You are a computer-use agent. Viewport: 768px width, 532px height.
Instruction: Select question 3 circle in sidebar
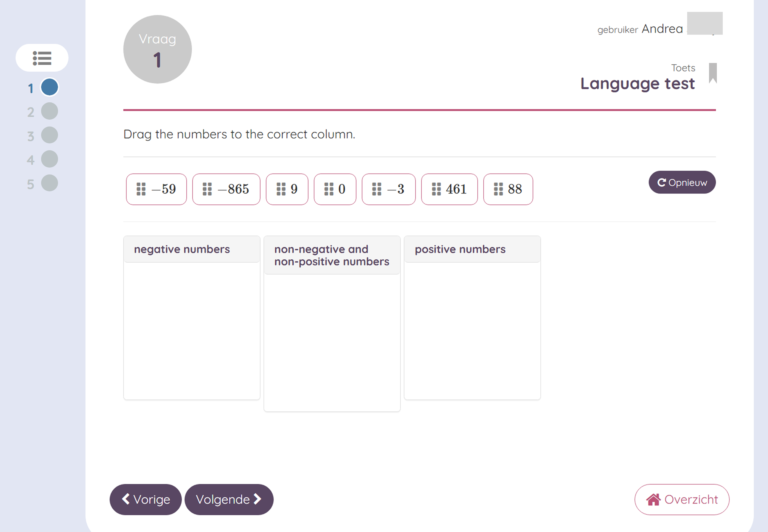tap(49, 135)
